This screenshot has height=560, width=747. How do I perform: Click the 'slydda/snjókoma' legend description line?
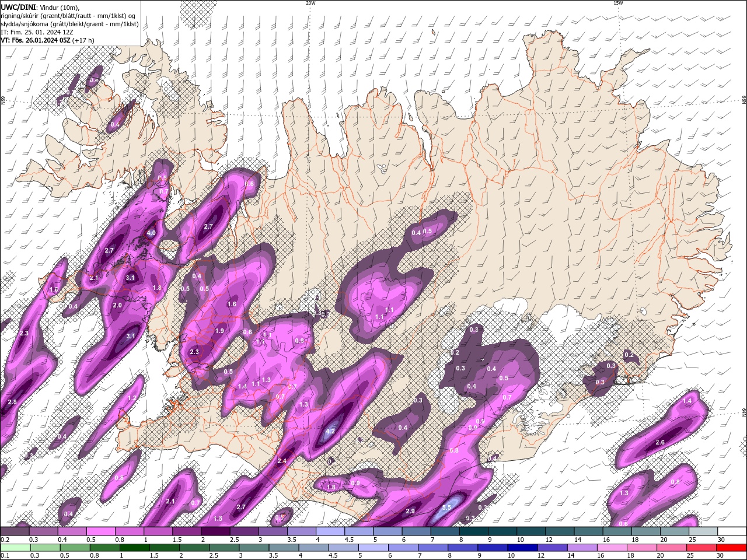[x=69, y=24]
